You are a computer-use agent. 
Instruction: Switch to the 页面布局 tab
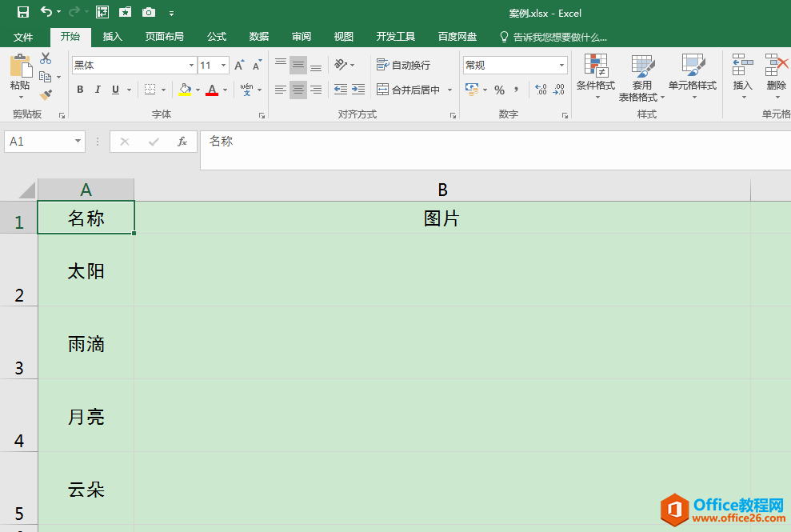[x=165, y=37]
